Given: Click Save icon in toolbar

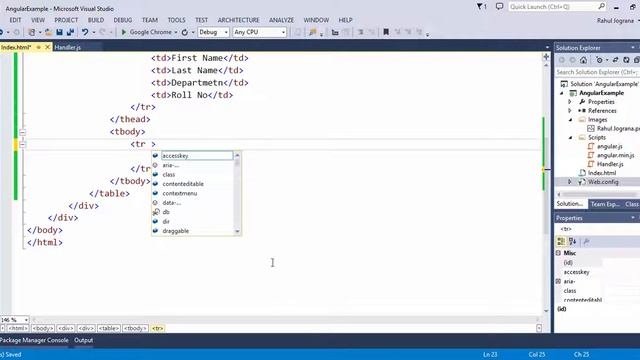Looking at the screenshot, I should pyautogui.click(x=60, y=32).
